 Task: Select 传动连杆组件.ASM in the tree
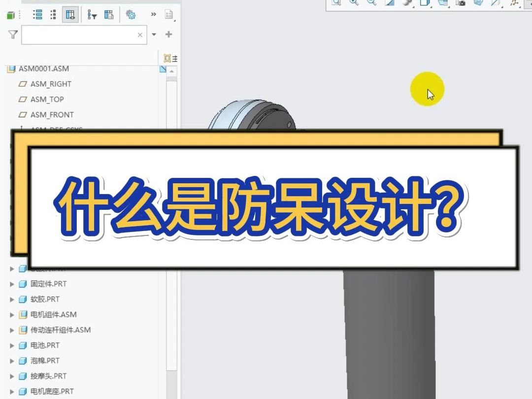point(61,330)
